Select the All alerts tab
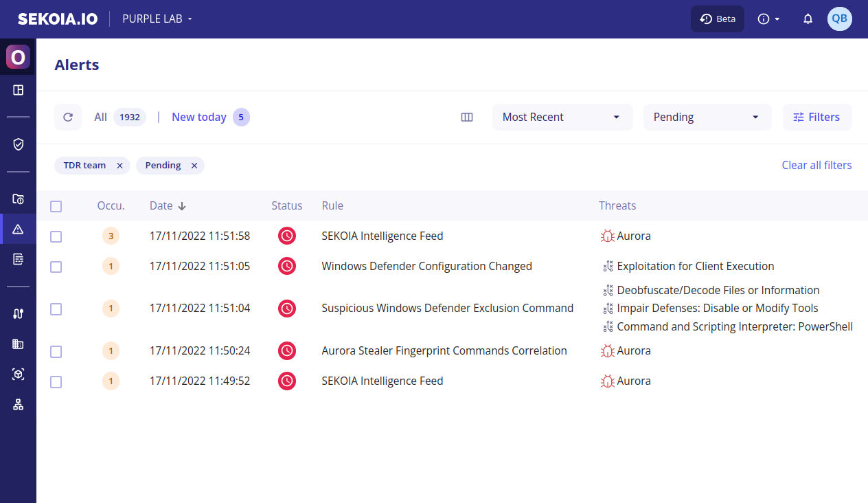Image resolution: width=868 pixels, height=503 pixels. point(100,117)
